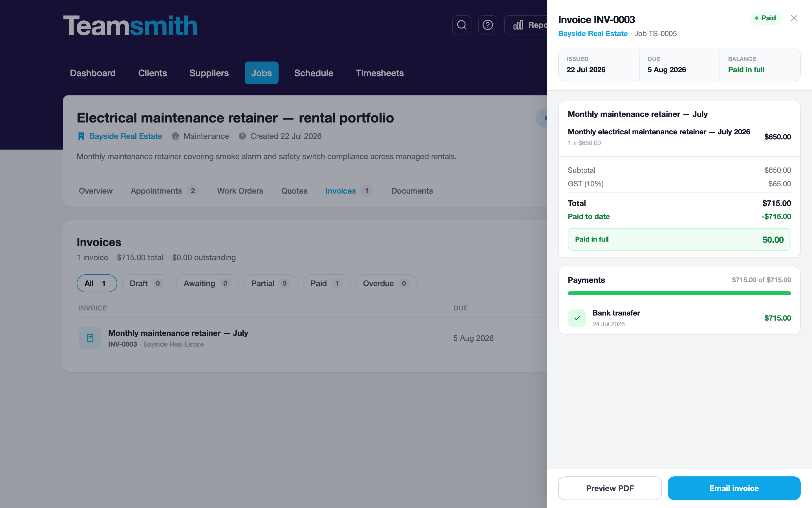This screenshot has height=508, width=812.
Task: Open the Clients nav item
Action: (x=152, y=73)
